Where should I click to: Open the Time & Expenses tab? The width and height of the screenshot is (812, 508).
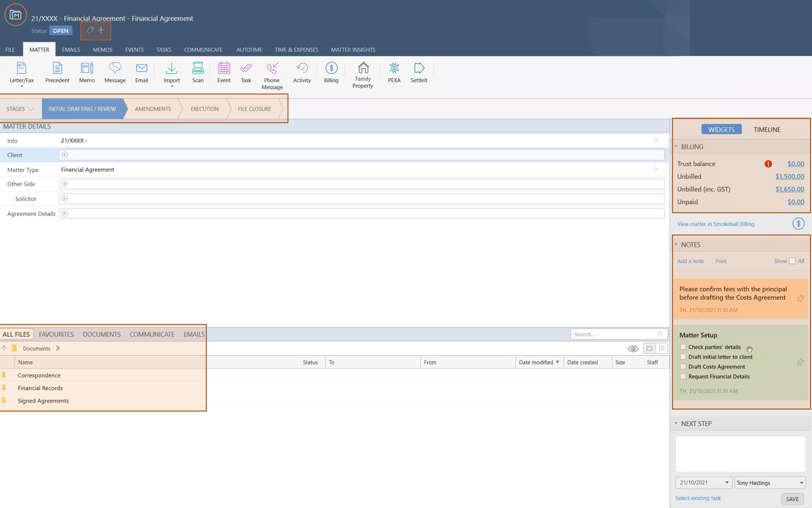[x=296, y=50]
